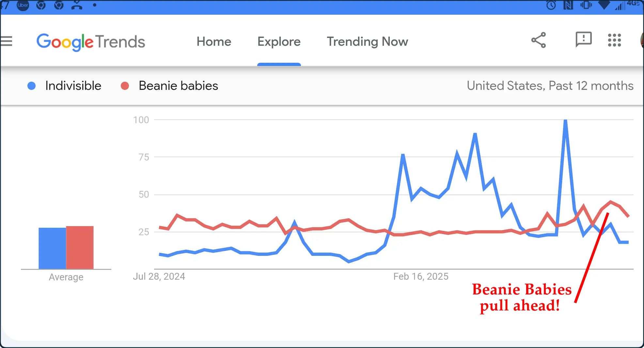The height and width of the screenshot is (348, 644).
Task: Open the hamburger navigation menu
Action: click(6, 41)
